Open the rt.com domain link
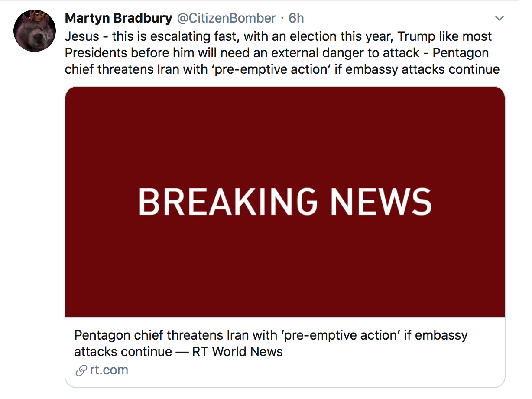Screen dimensions: 532x399 pyautogui.click(x=109, y=370)
